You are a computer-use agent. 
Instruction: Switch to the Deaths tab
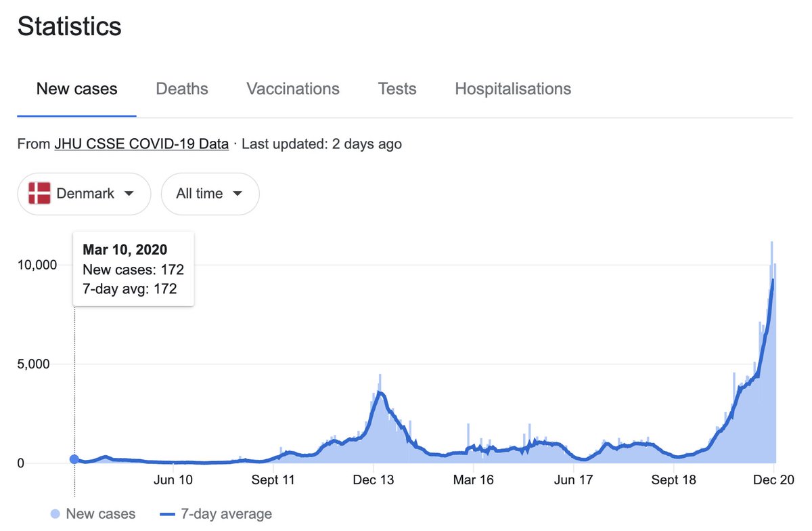pyautogui.click(x=182, y=89)
